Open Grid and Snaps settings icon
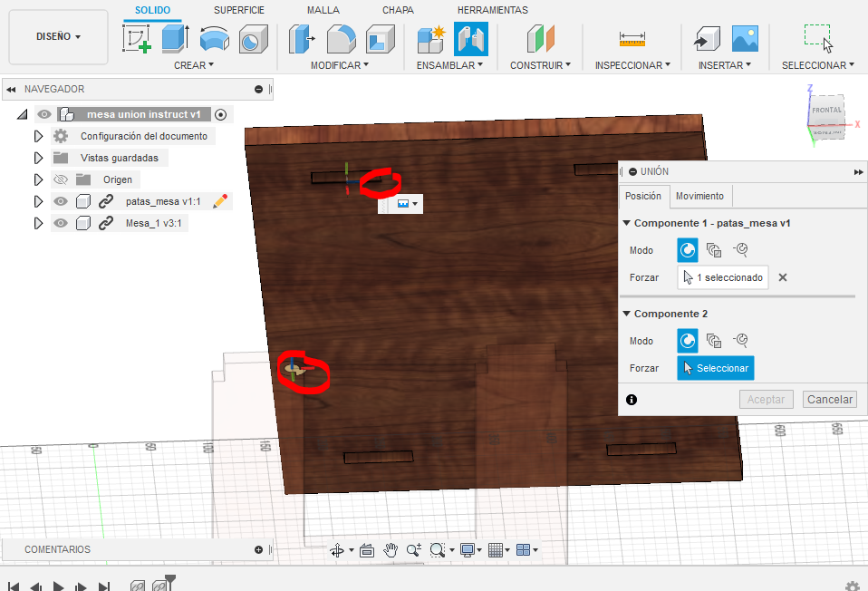The image size is (868, 591). (x=496, y=550)
